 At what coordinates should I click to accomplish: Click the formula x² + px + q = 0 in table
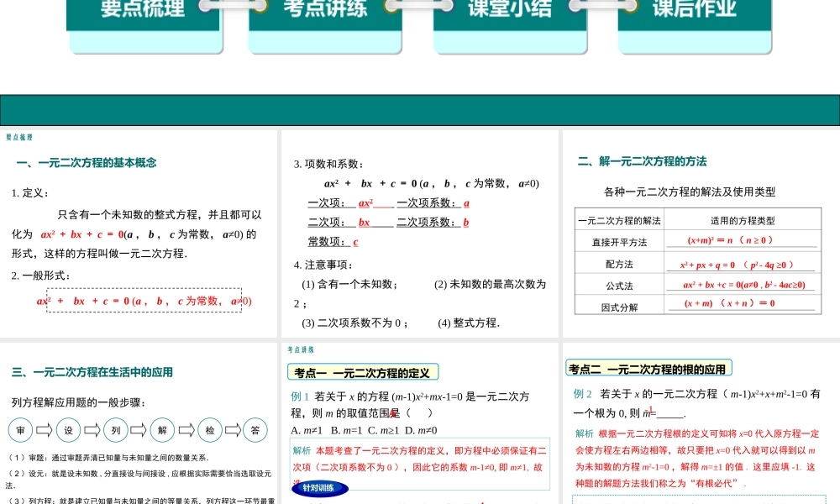tap(738, 265)
